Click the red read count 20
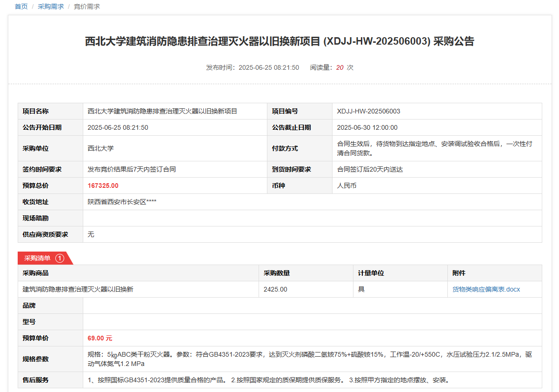The image size is (559, 392). tap(339, 67)
